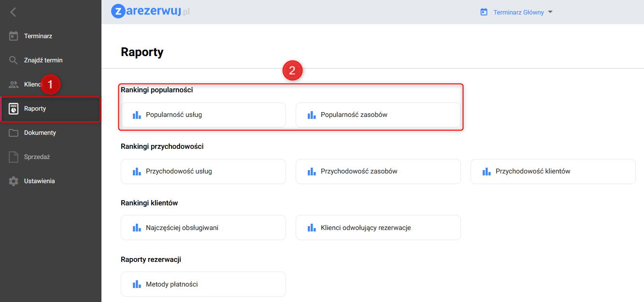Image resolution: width=644 pixels, height=302 pixels.
Task: Click the Raporty chart icon in sidebar
Action: click(x=14, y=109)
